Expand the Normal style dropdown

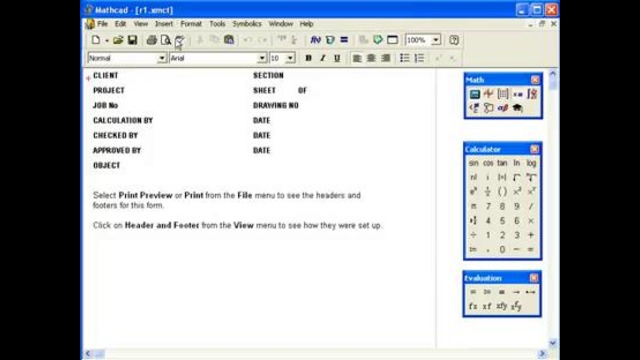pos(162,58)
